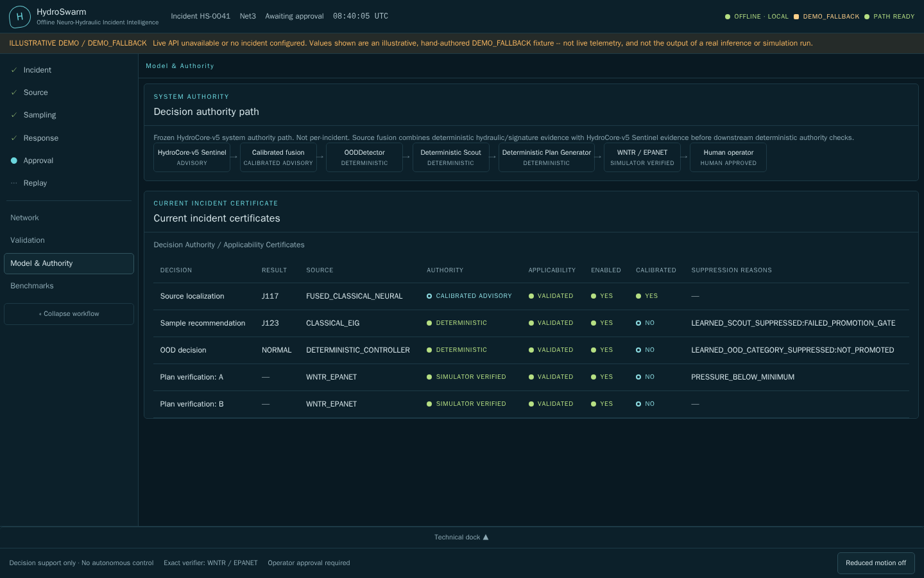Click the AUTHORITY column header
The height and width of the screenshot is (578, 924).
[x=445, y=270]
